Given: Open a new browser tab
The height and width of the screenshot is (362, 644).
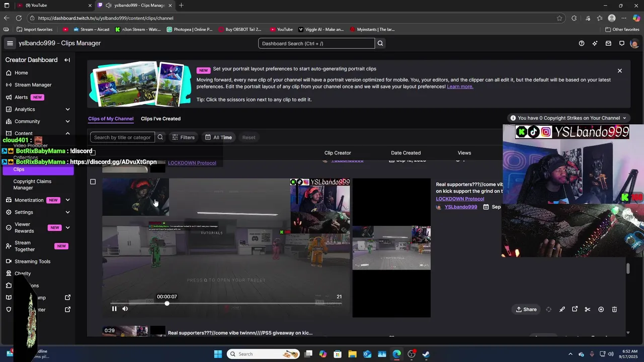Looking at the screenshot, I should (x=181, y=6).
